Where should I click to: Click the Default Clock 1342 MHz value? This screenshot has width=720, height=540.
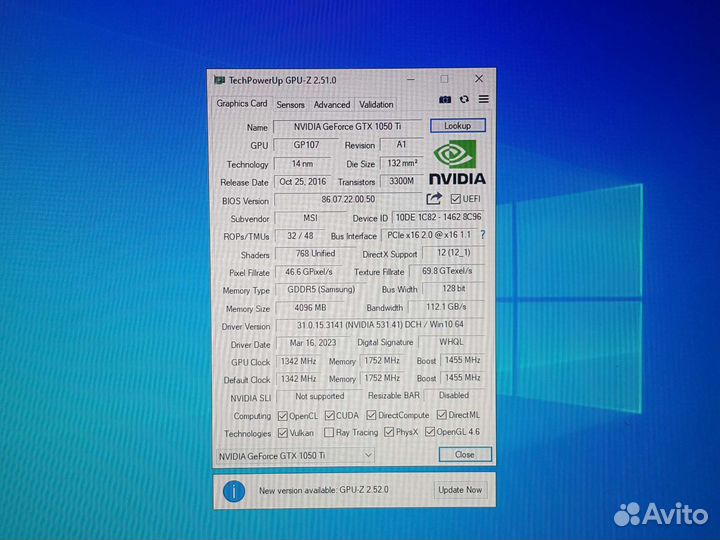pyautogui.click(x=298, y=379)
